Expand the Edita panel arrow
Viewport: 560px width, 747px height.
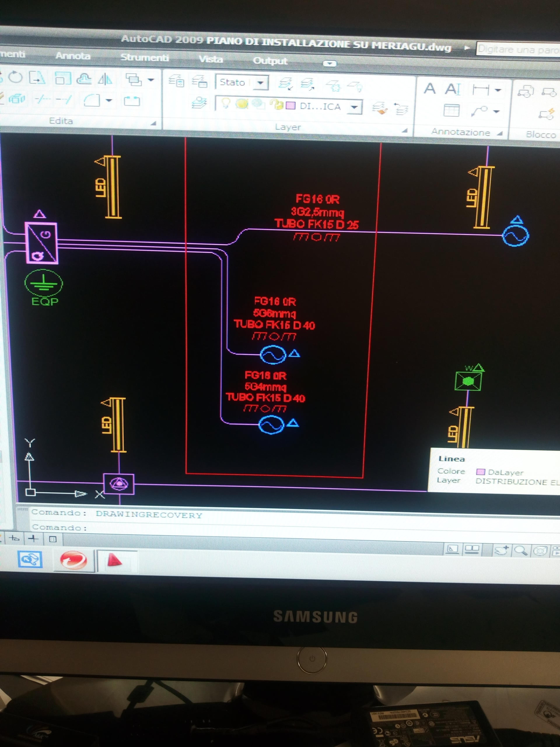(154, 123)
